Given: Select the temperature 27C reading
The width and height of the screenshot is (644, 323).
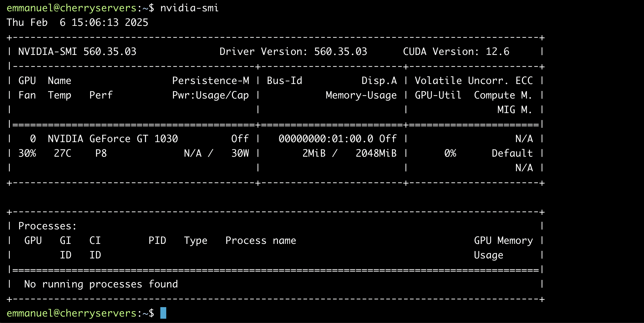Looking at the screenshot, I should (62, 153).
